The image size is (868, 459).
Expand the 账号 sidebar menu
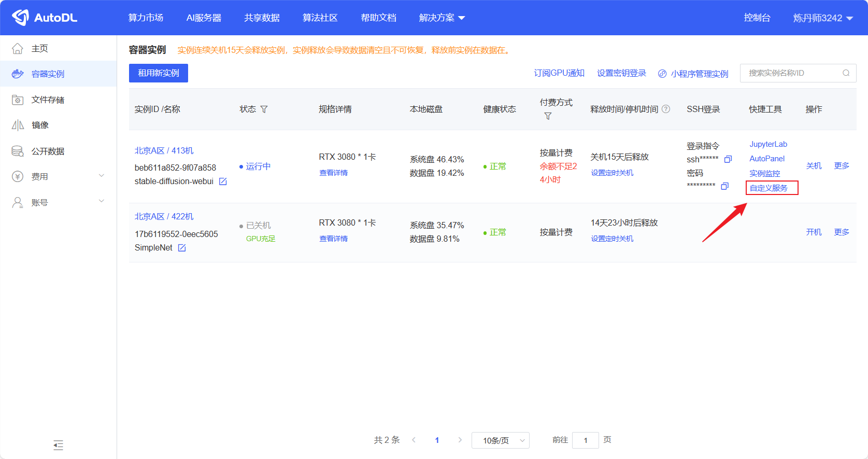(102, 201)
